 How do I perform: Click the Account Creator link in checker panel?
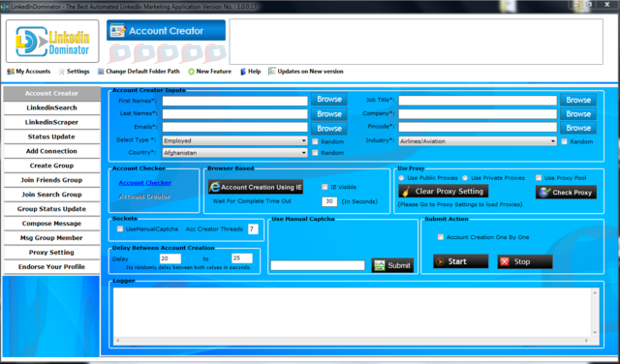click(x=144, y=197)
